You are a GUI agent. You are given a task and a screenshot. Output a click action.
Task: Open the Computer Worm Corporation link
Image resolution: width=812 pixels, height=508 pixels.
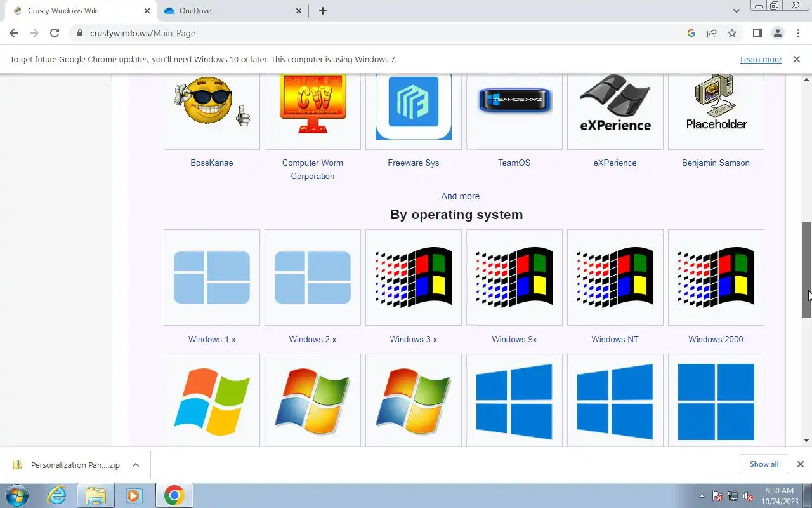(x=313, y=170)
